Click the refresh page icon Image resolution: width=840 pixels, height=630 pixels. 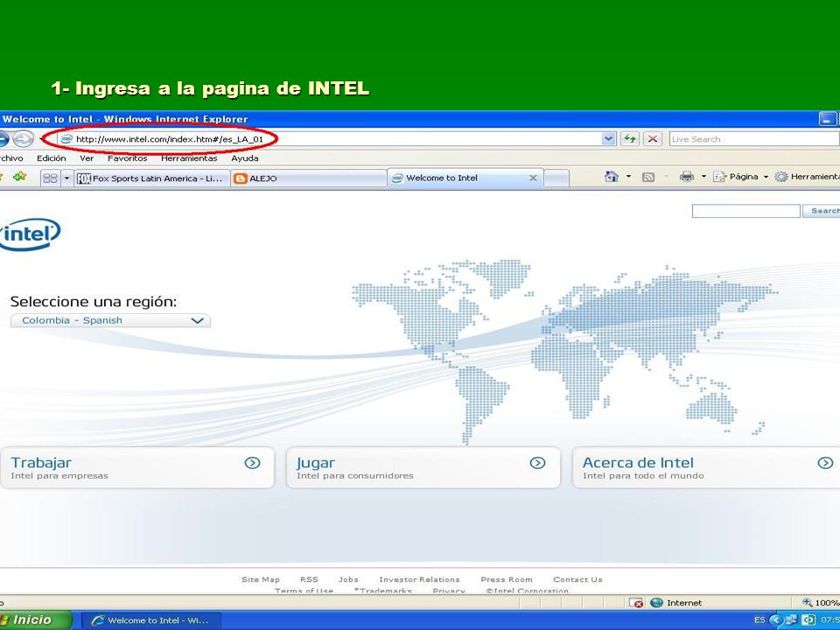(630, 139)
